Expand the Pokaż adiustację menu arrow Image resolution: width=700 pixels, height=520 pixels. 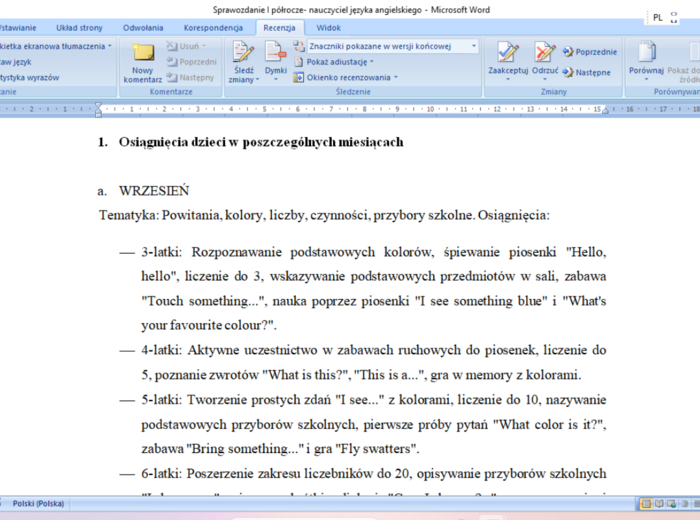click(x=371, y=62)
